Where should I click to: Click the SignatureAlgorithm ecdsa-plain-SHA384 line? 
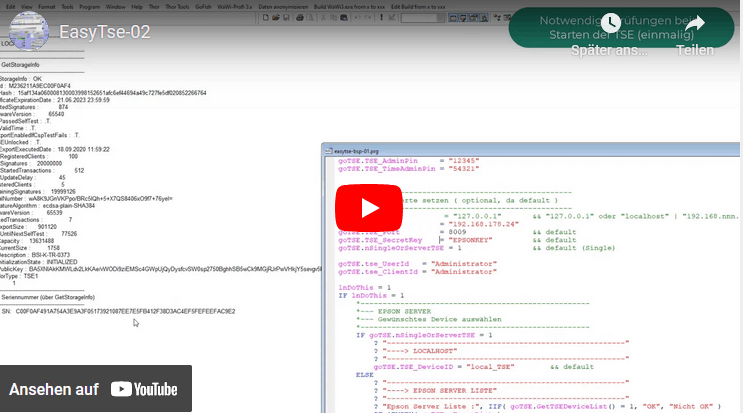pos(47,206)
